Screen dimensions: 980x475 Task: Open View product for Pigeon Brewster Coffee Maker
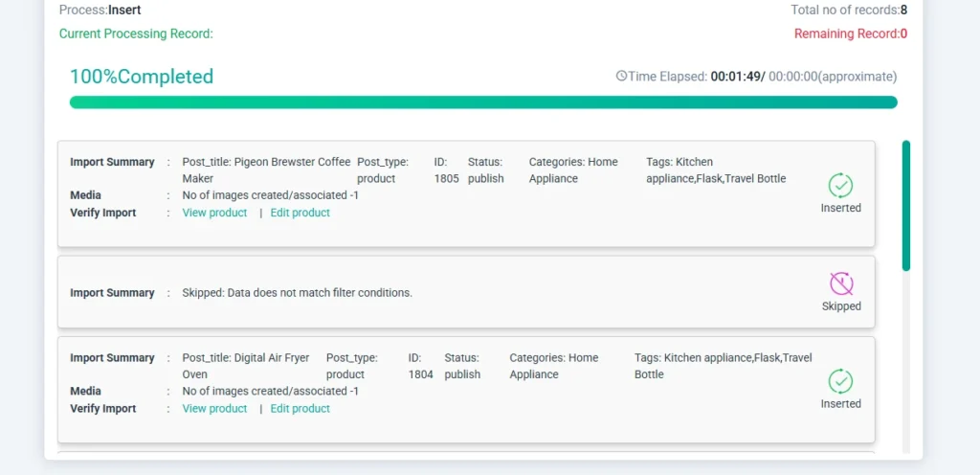214,213
